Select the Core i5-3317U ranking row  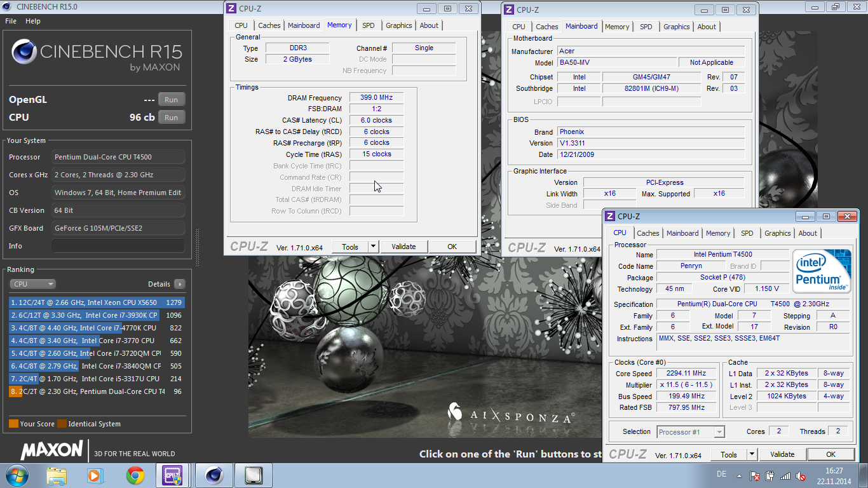[x=97, y=379]
